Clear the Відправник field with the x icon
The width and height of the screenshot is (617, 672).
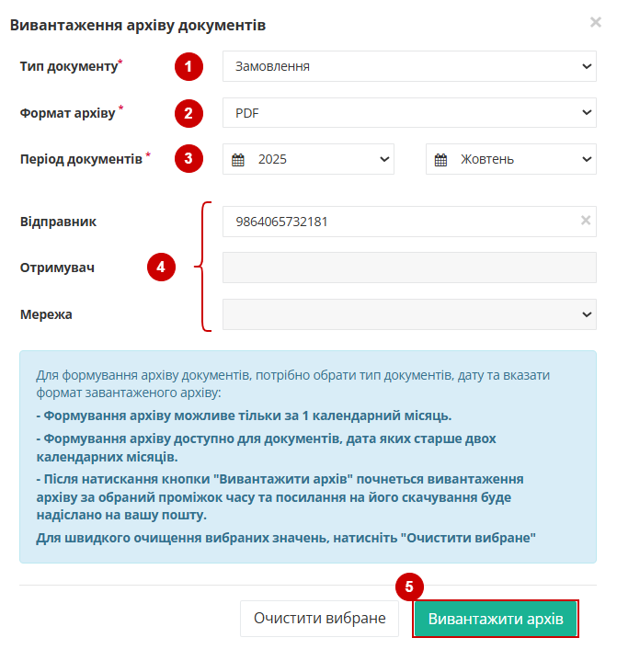tap(586, 221)
